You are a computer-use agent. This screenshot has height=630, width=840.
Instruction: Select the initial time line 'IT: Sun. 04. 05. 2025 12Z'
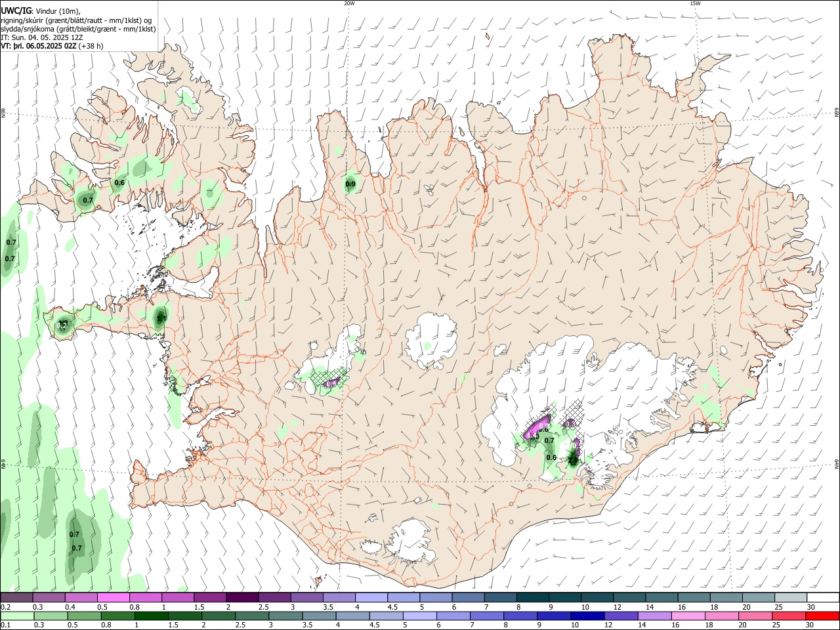[x=41, y=37]
